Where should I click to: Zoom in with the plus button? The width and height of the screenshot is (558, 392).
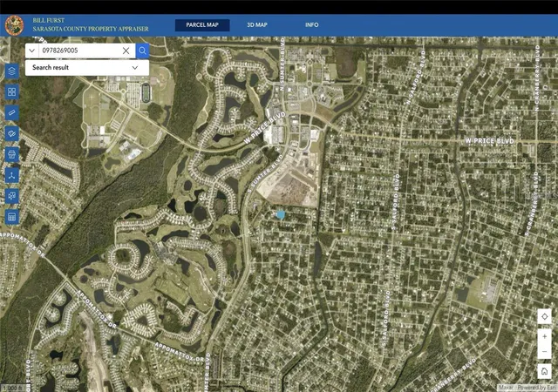pos(544,336)
